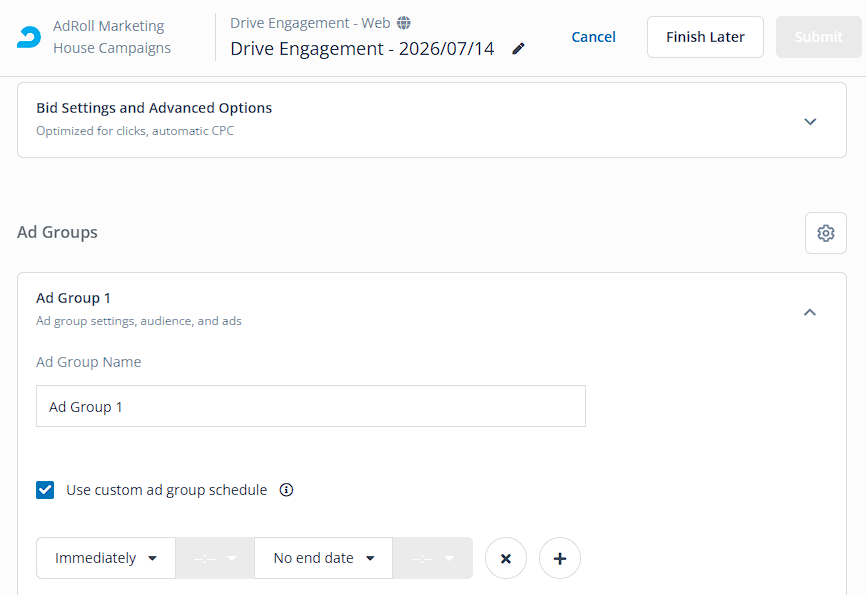Click the AdRoll logo icon

point(29,37)
